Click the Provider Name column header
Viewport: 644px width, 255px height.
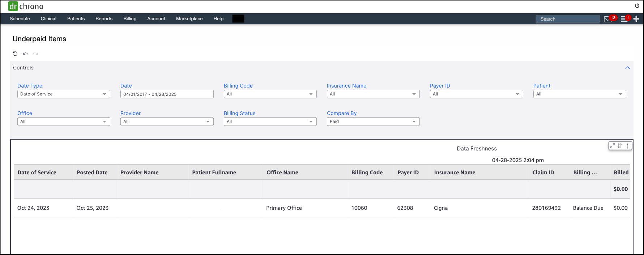[x=140, y=173]
